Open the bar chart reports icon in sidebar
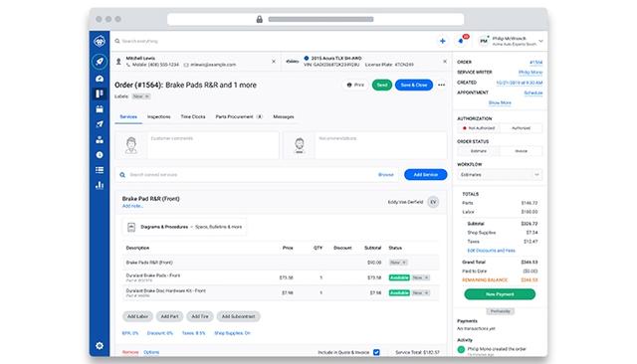637x364 pixels. pos(100,185)
